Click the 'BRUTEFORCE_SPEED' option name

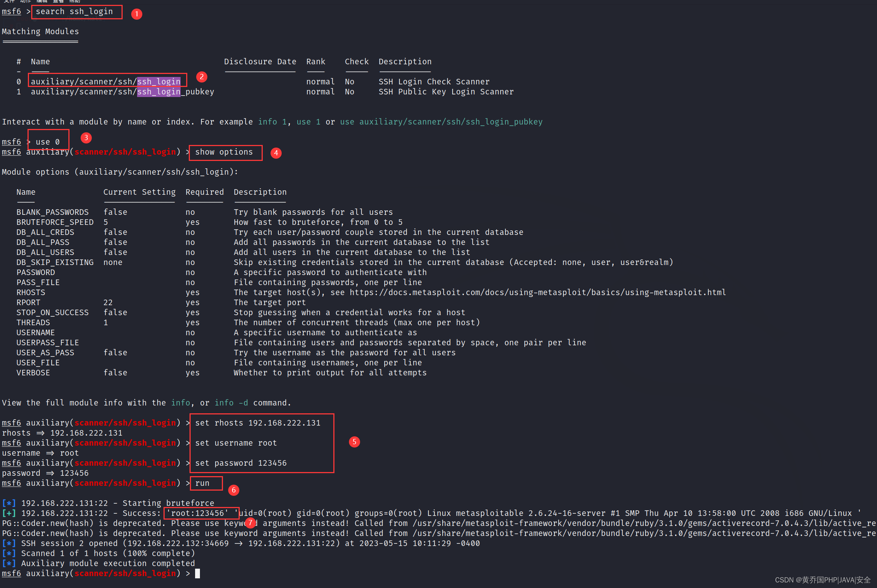coord(55,222)
